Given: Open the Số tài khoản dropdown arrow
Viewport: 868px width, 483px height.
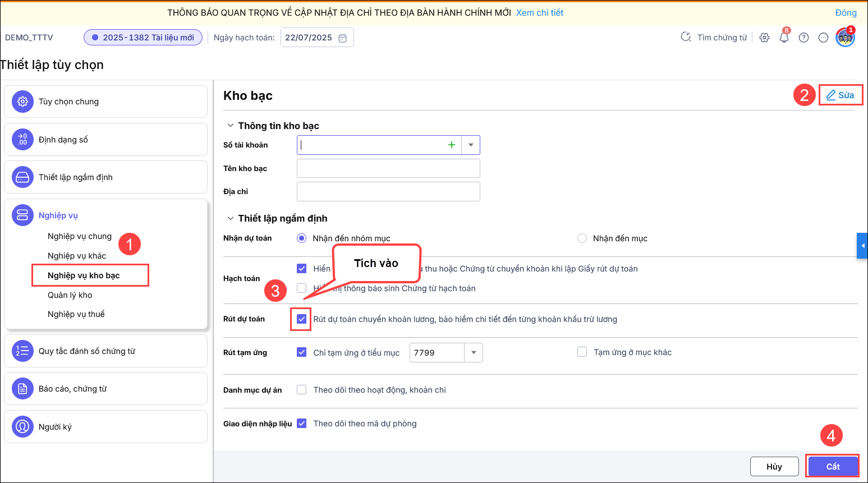Looking at the screenshot, I should [471, 145].
